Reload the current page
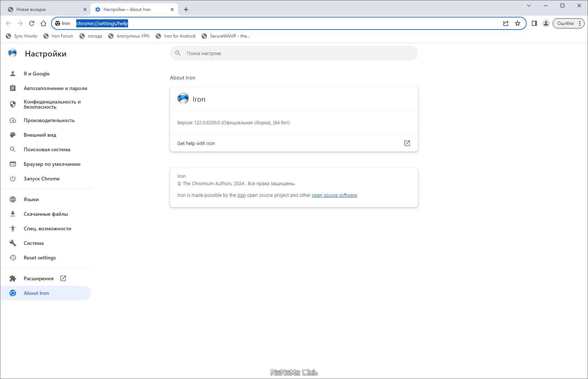This screenshot has width=588, height=379. pyautogui.click(x=32, y=23)
